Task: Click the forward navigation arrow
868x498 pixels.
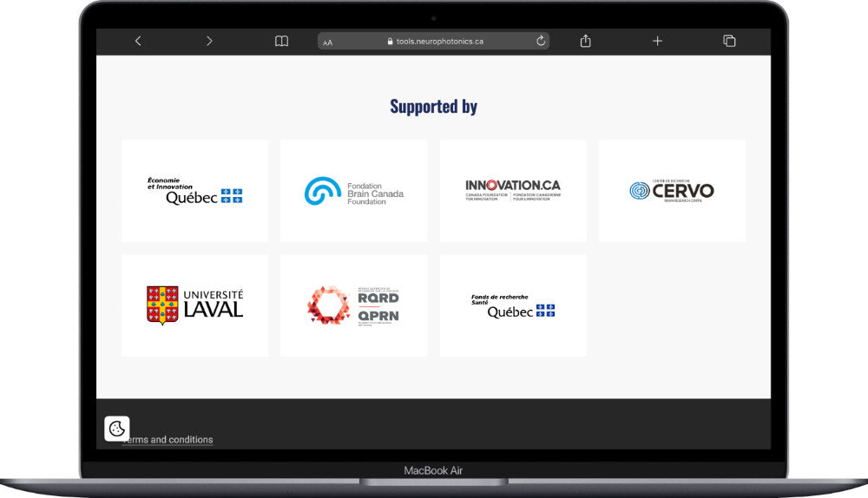Action: click(x=209, y=41)
